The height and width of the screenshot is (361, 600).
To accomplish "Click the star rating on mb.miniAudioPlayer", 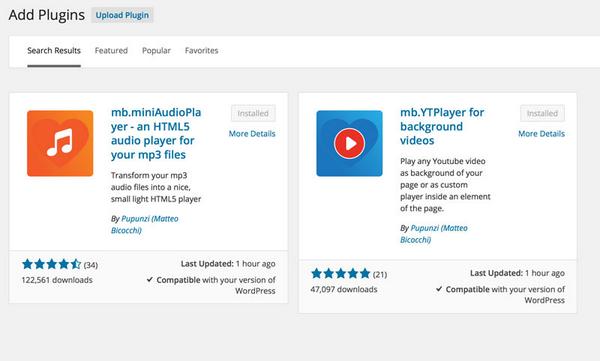I will point(52,264).
